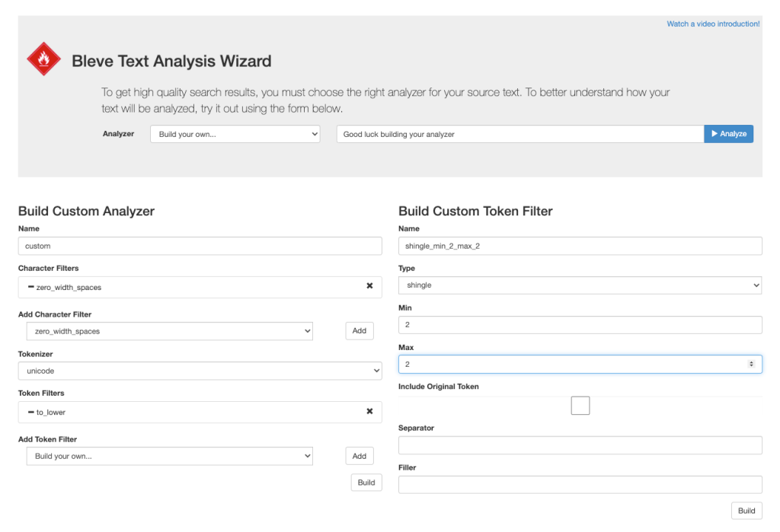Viewport: 780px width, 532px height.
Task: Open the token filter Type dropdown
Action: coord(580,285)
